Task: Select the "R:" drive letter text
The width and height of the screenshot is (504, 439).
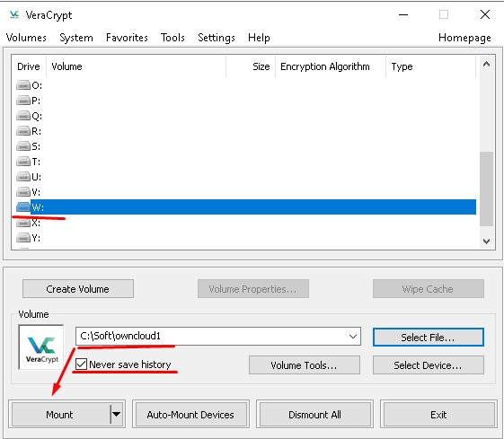Action: [x=36, y=131]
